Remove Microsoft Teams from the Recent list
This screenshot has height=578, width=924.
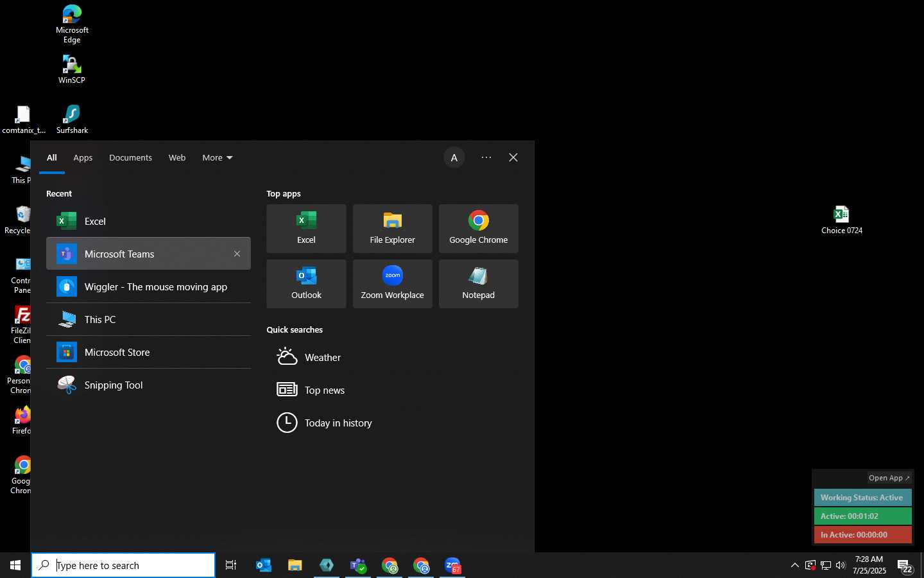click(x=237, y=254)
